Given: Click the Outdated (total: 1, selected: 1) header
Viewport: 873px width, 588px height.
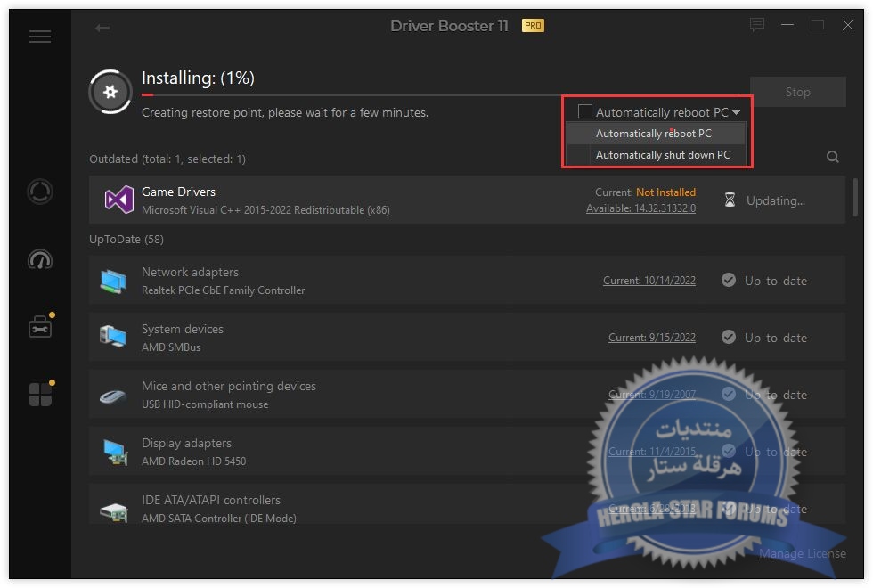Looking at the screenshot, I should [x=167, y=159].
